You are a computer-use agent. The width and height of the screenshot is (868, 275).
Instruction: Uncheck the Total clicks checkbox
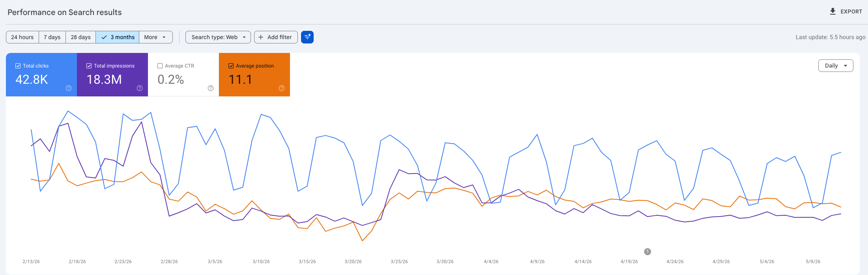coord(18,66)
